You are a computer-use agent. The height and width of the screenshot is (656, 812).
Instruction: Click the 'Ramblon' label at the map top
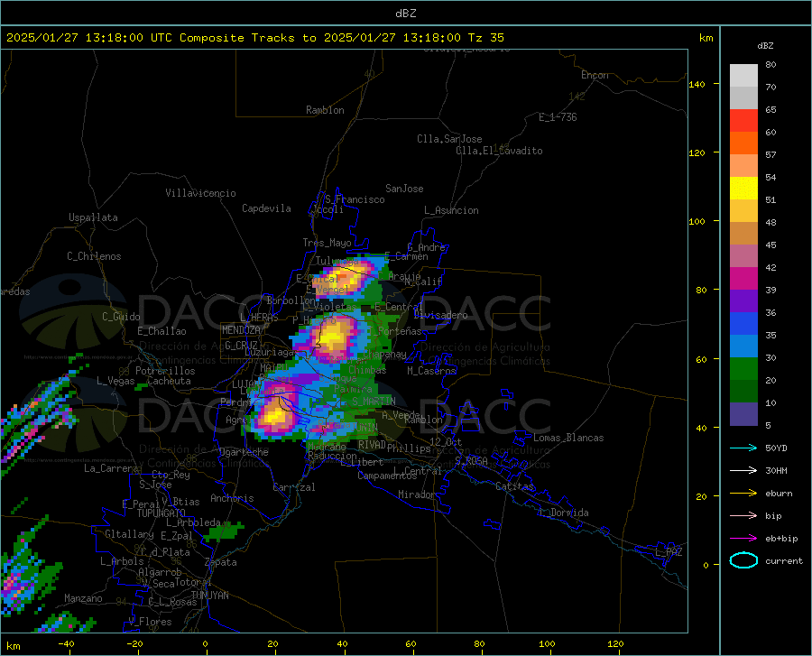tap(325, 110)
